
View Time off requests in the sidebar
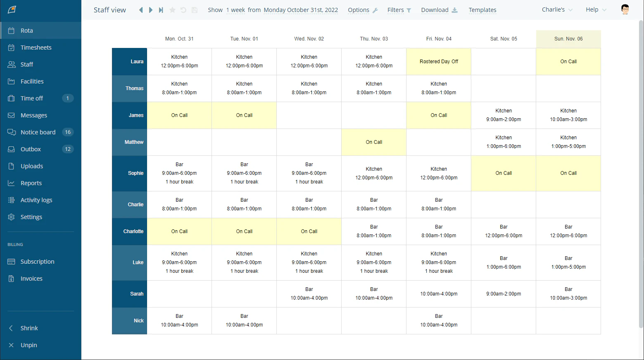31,98
